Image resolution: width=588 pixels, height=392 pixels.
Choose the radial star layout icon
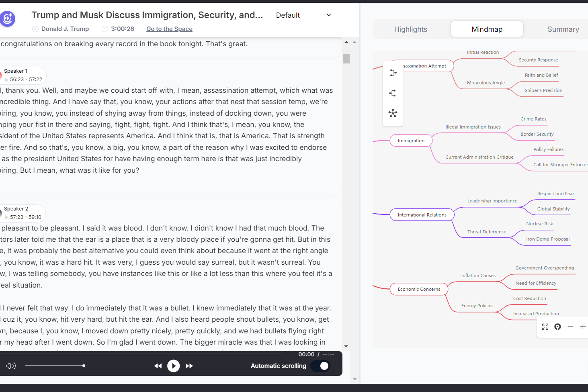[x=393, y=113]
